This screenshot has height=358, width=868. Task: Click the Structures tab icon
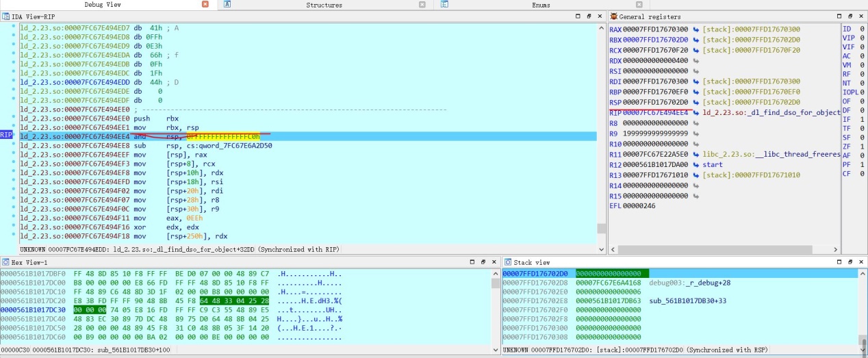pos(227,5)
